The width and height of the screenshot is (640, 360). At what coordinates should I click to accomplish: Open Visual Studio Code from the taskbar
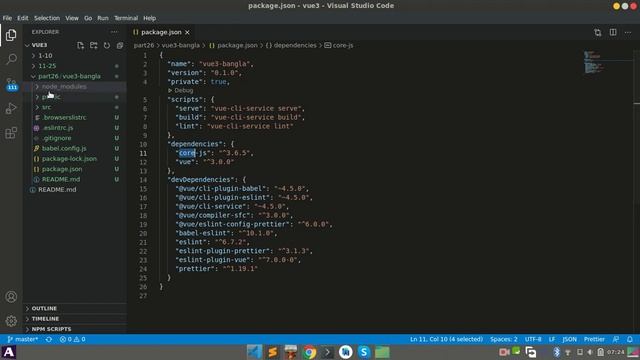tap(255, 352)
